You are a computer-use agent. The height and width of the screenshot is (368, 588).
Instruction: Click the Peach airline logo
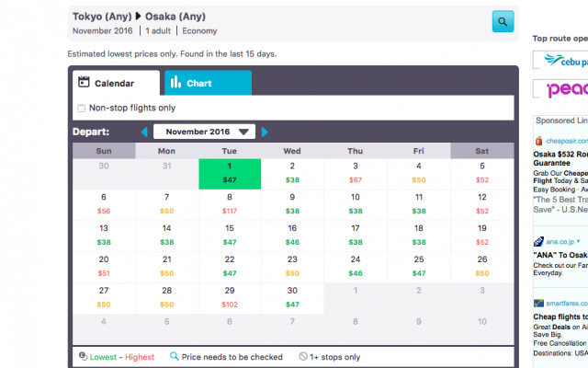click(562, 89)
